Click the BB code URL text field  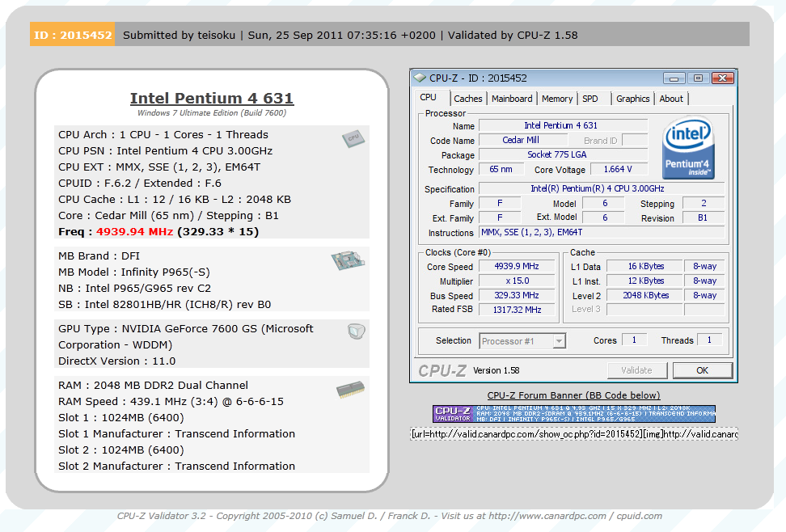click(x=574, y=433)
